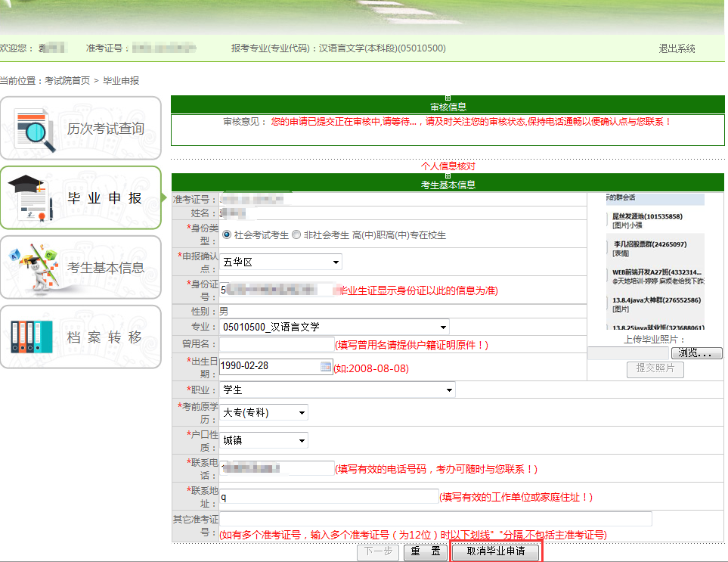The height and width of the screenshot is (562, 728).
Task: Click the graduation cap icon for 毕业申报
Action: 32,198
